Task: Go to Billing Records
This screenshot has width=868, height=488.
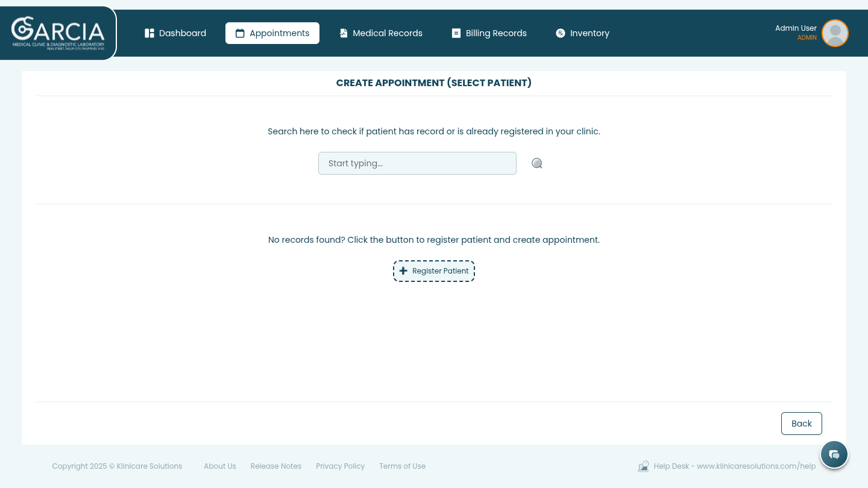Action: point(489,33)
